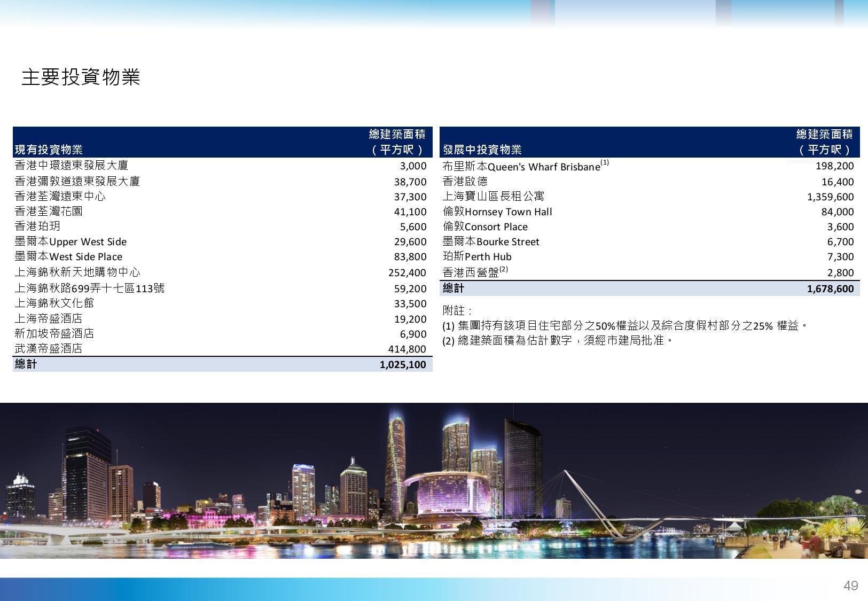Select the value 5,600
This screenshot has height=601, width=868.
[x=413, y=227]
